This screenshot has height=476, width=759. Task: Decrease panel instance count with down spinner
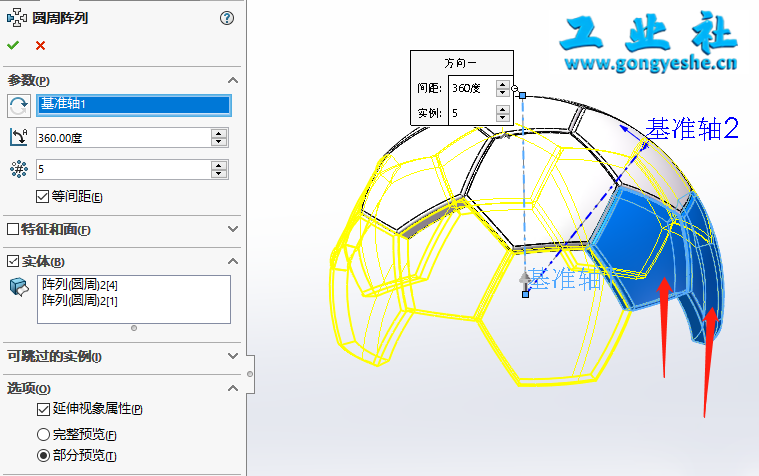click(x=219, y=174)
